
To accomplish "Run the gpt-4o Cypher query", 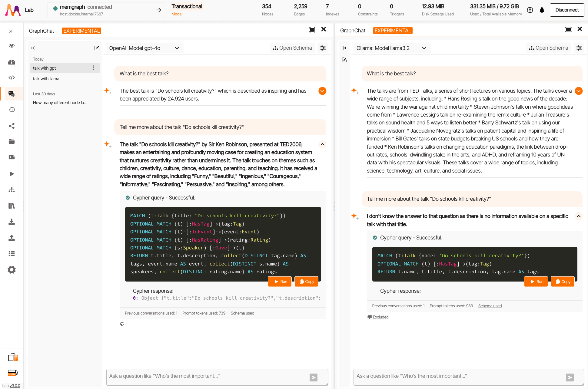I will [x=280, y=282].
